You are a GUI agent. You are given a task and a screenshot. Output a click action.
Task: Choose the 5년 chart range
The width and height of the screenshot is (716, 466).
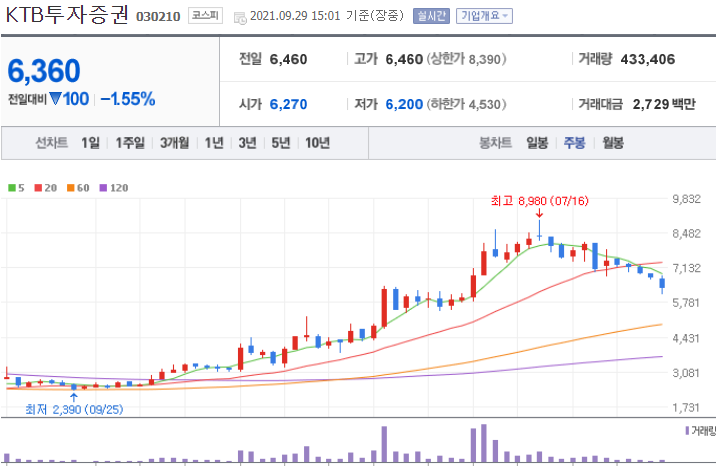(281, 142)
